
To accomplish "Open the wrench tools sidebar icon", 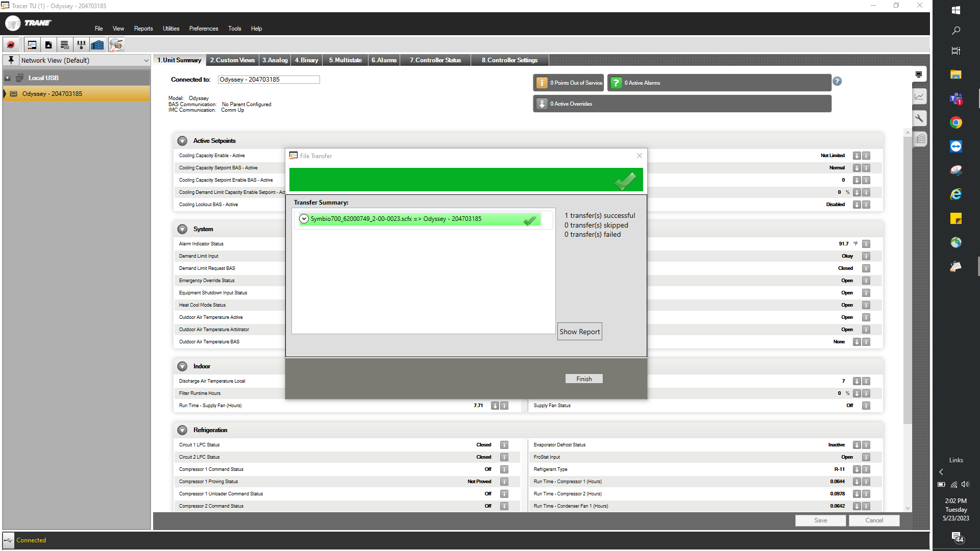I will point(919,118).
